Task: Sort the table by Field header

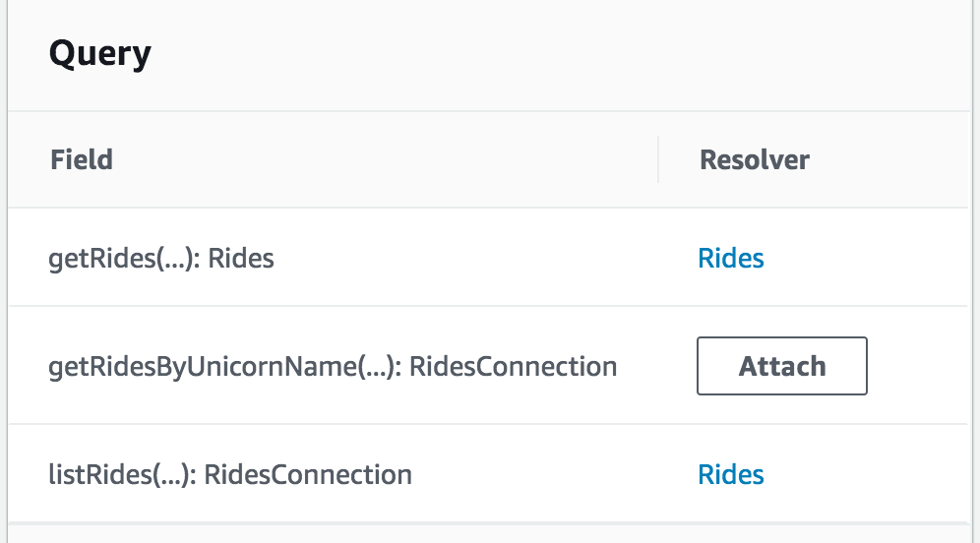Action: (x=82, y=160)
